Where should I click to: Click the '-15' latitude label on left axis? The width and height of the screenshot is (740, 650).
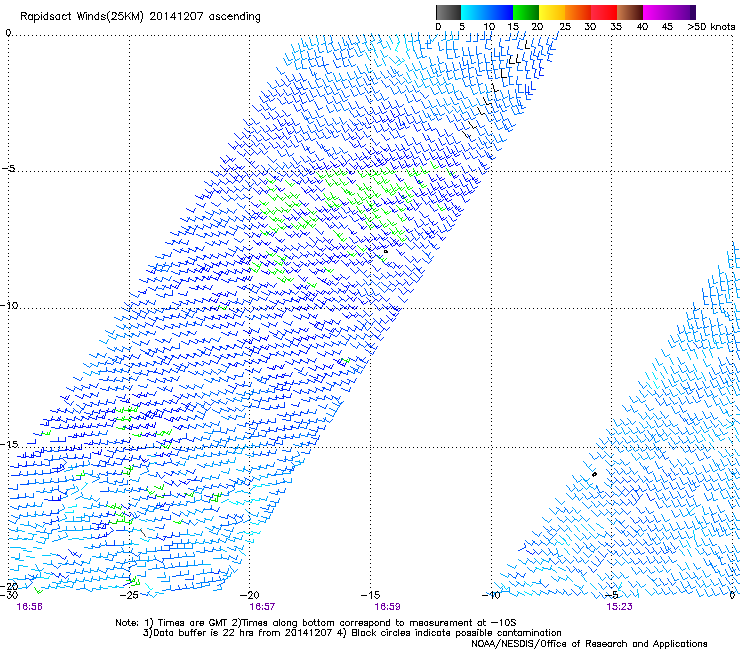9,444
